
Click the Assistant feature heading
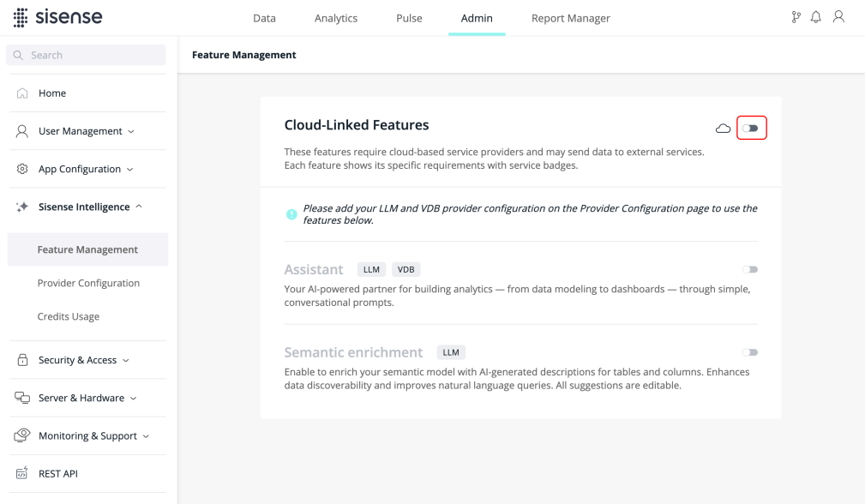pos(314,270)
